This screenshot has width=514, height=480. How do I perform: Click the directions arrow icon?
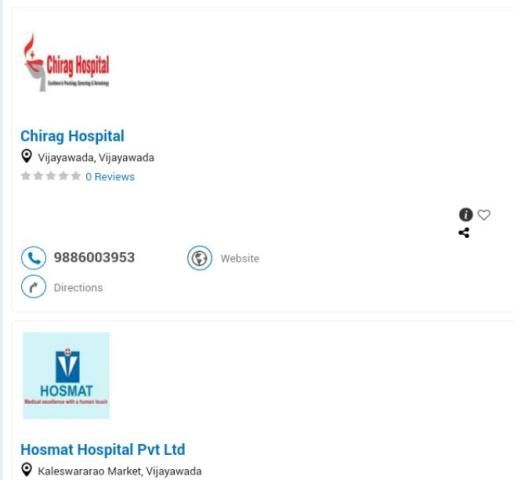[x=33, y=287]
